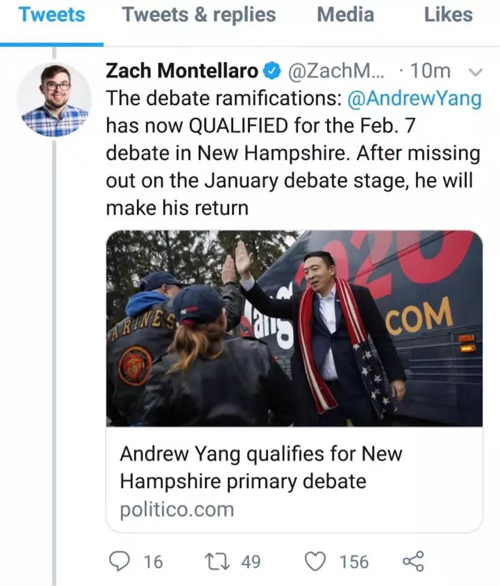Open the @AndrewYang mention link
The width and height of the screenshot is (500, 586).
(414, 98)
